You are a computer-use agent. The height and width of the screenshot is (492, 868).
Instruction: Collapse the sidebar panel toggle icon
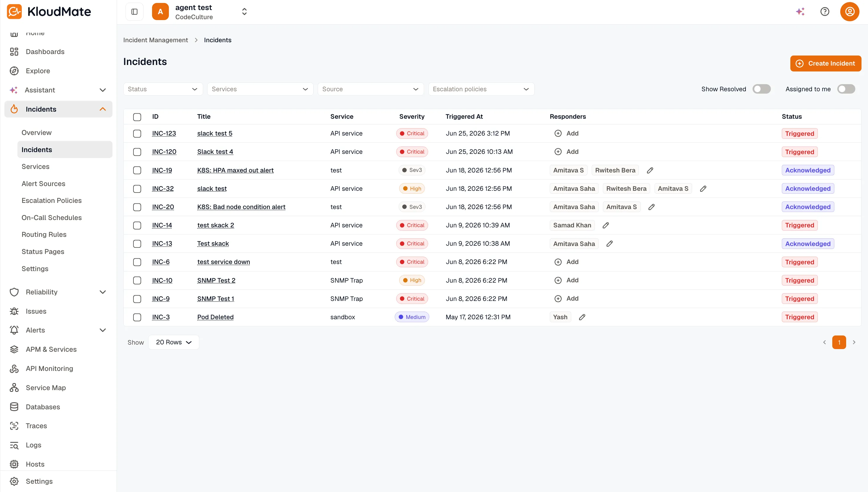click(x=134, y=12)
